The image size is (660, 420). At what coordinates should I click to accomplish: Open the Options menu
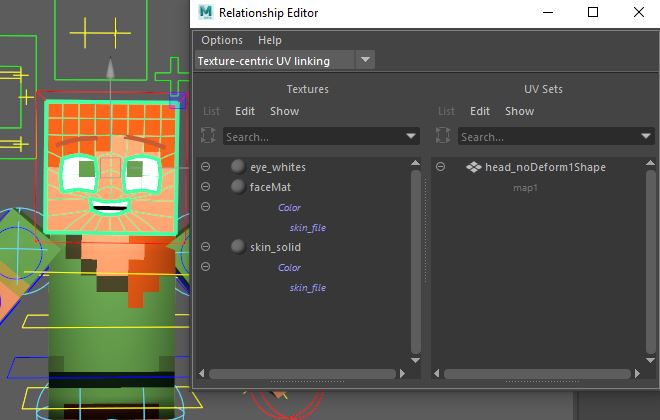tap(222, 40)
